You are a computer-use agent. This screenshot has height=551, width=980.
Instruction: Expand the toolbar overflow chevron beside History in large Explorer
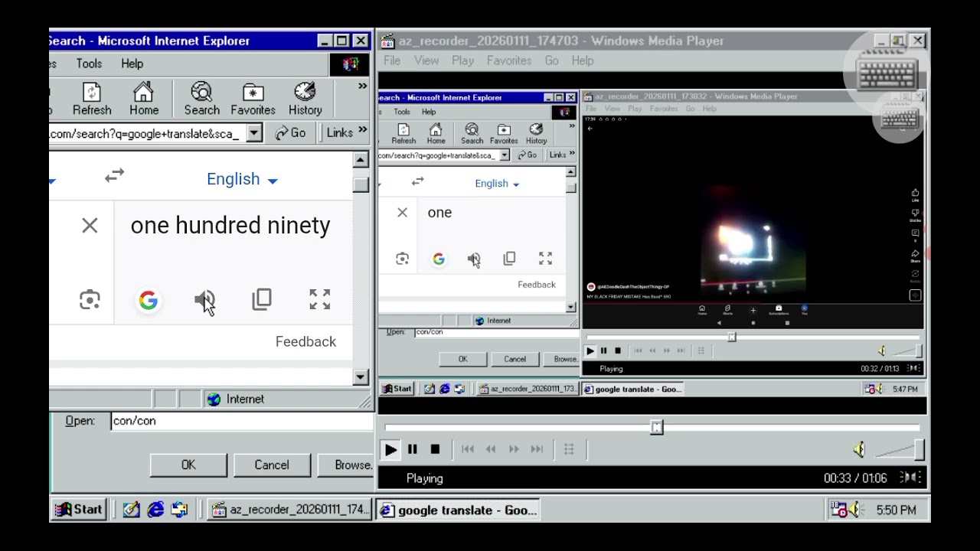[362, 86]
